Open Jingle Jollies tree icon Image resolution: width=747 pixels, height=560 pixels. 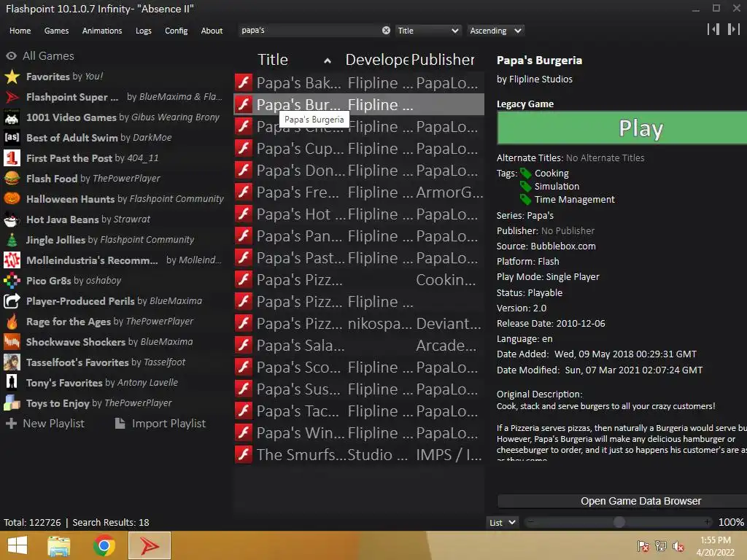coord(12,239)
